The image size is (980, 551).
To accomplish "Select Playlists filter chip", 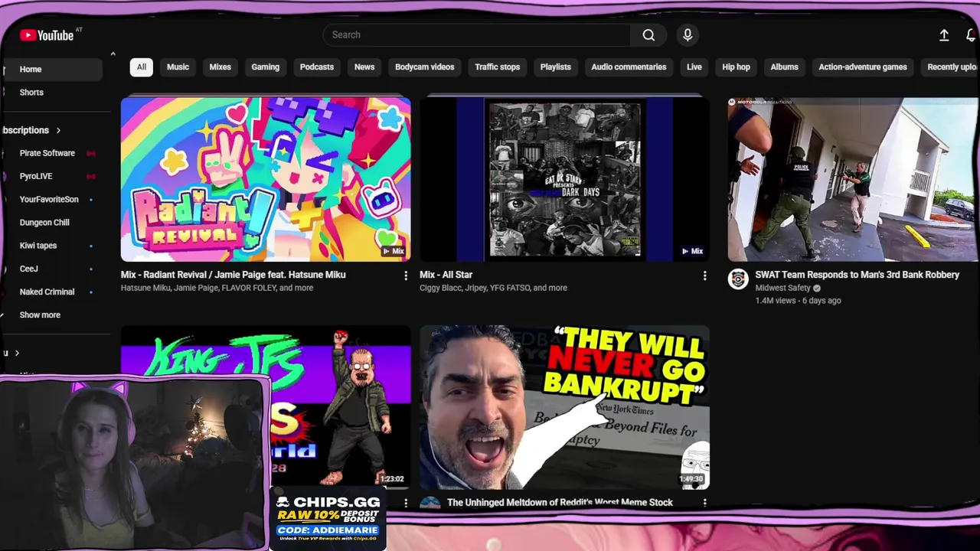I will 555,67.
